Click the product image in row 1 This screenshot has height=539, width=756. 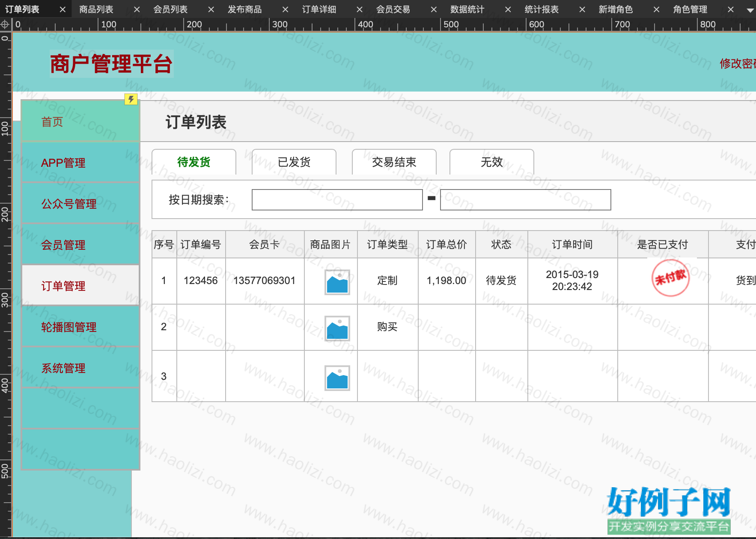(337, 282)
